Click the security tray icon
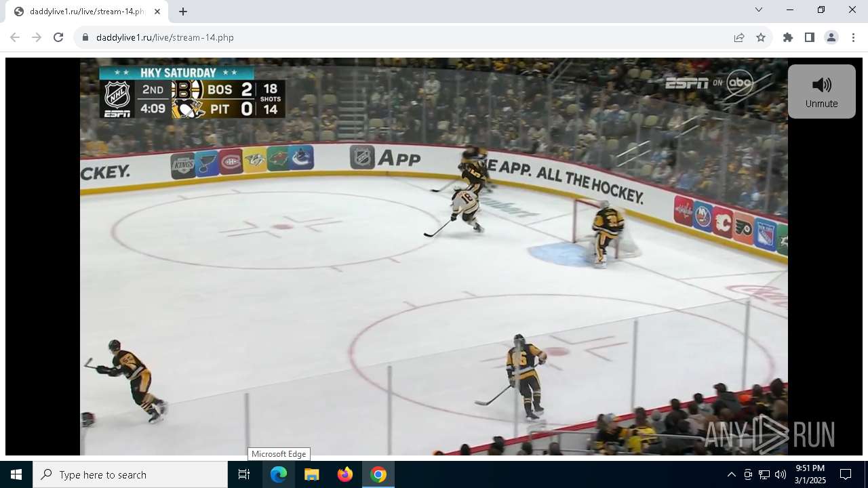 click(748, 474)
